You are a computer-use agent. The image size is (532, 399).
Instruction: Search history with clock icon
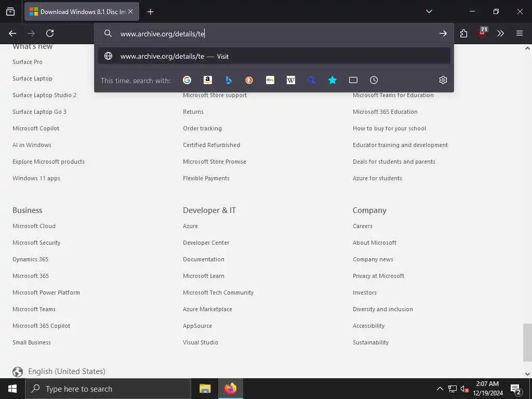tap(374, 80)
